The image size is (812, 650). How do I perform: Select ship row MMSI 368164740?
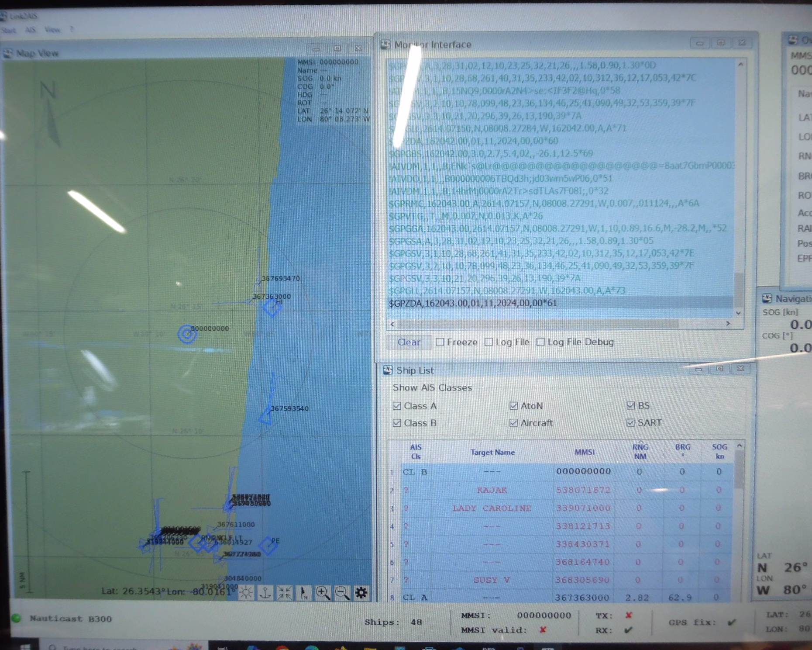(x=561, y=562)
